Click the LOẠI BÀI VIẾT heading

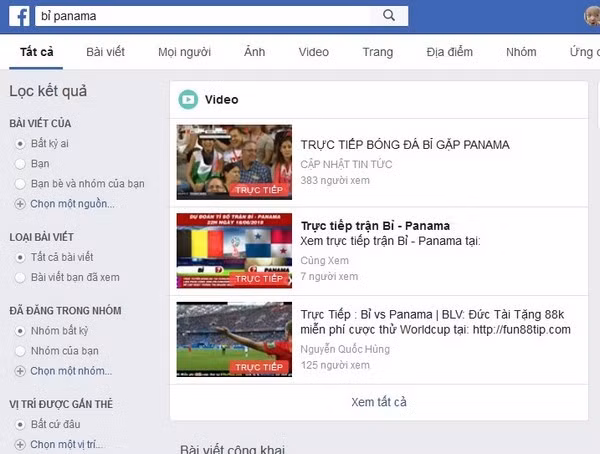[41, 237]
